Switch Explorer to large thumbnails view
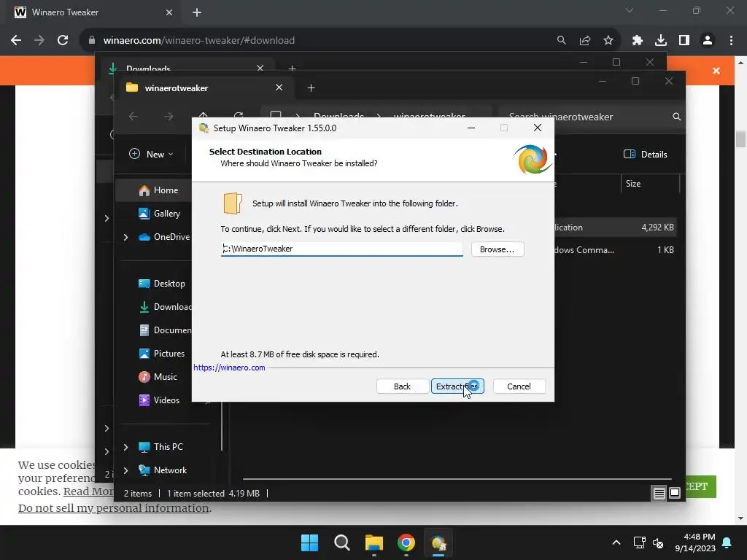The image size is (747, 560). (x=675, y=493)
